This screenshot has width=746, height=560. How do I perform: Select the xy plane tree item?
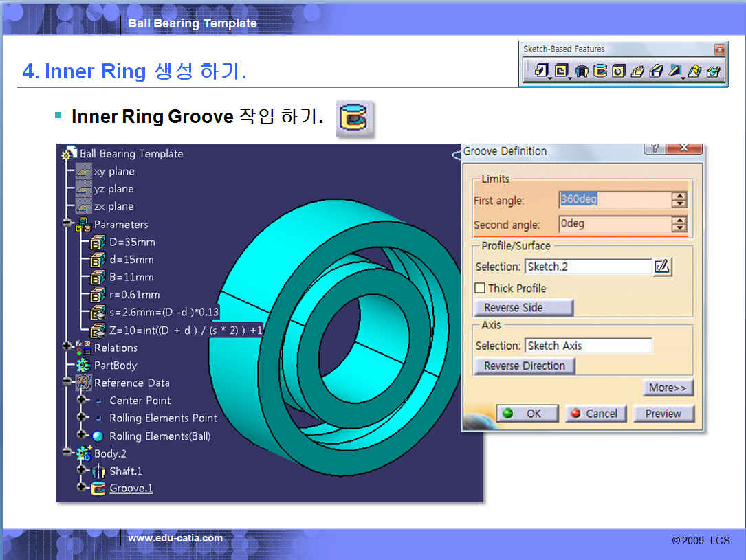[x=113, y=171]
